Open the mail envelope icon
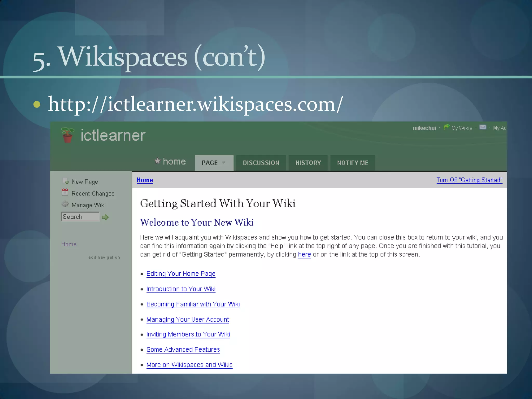Screen dimensions: 532x399 click(x=483, y=127)
